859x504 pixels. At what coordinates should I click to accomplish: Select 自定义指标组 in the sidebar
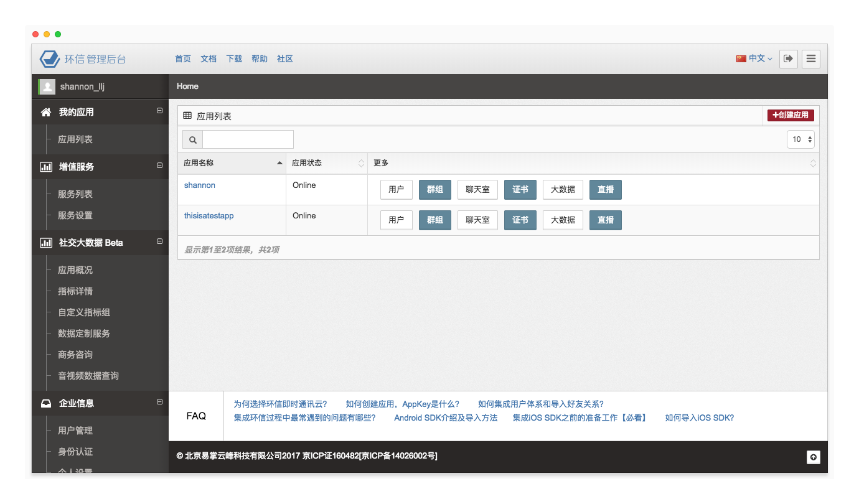(84, 312)
